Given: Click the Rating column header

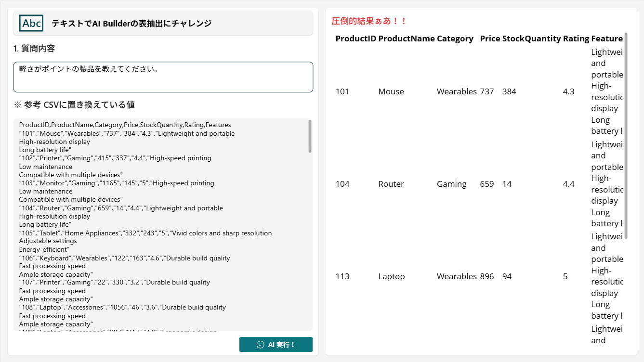Looking at the screenshot, I should coord(576,39).
